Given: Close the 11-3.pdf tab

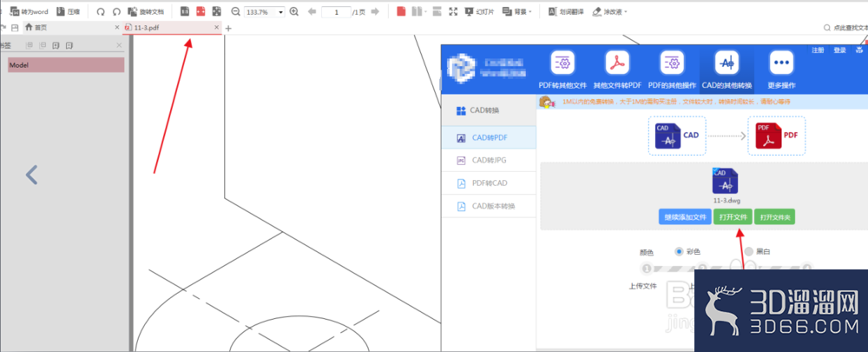Looking at the screenshot, I should (216, 27).
